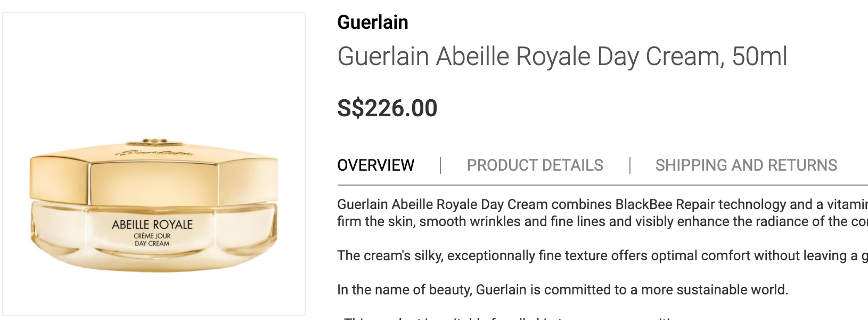Click the 'Crème Jour Day Cream' jar text
This screenshot has width=868, height=320.
tap(152, 239)
